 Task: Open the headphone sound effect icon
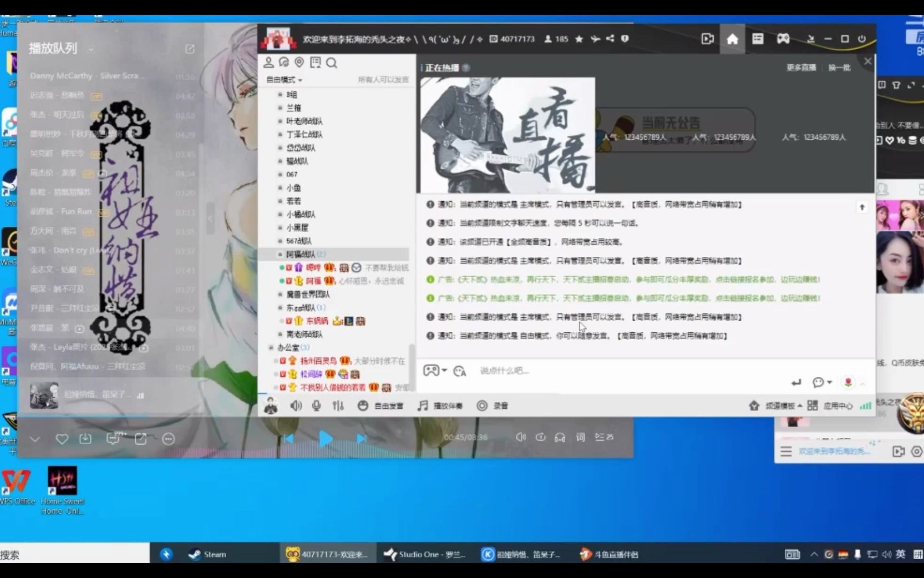[x=560, y=437]
